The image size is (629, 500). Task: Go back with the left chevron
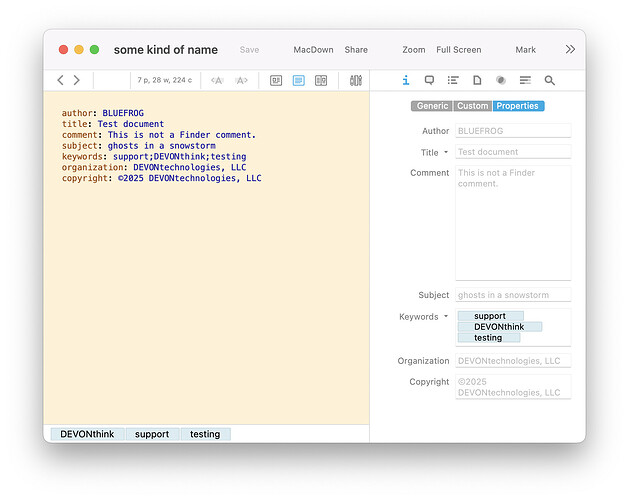tap(61, 80)
